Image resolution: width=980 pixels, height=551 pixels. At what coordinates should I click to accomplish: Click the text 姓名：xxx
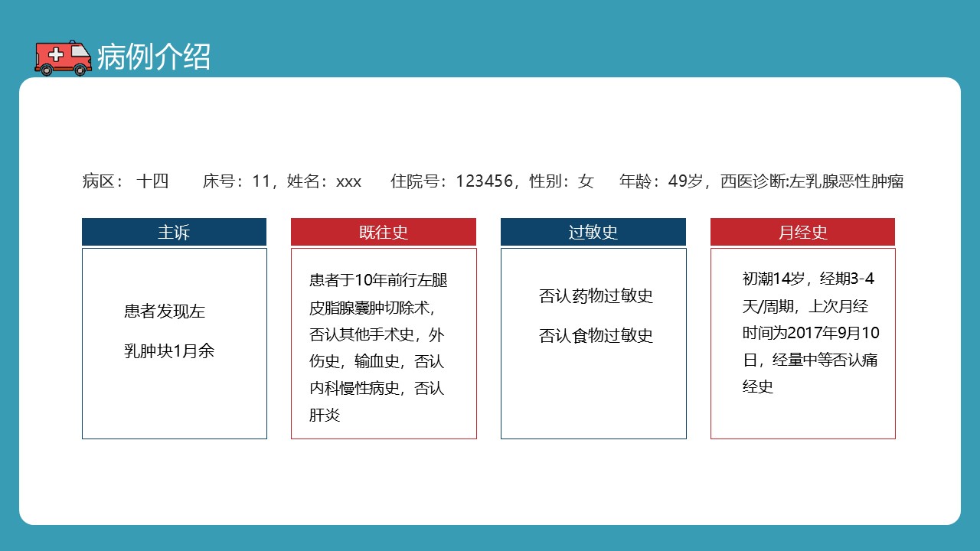coord(324,181)
